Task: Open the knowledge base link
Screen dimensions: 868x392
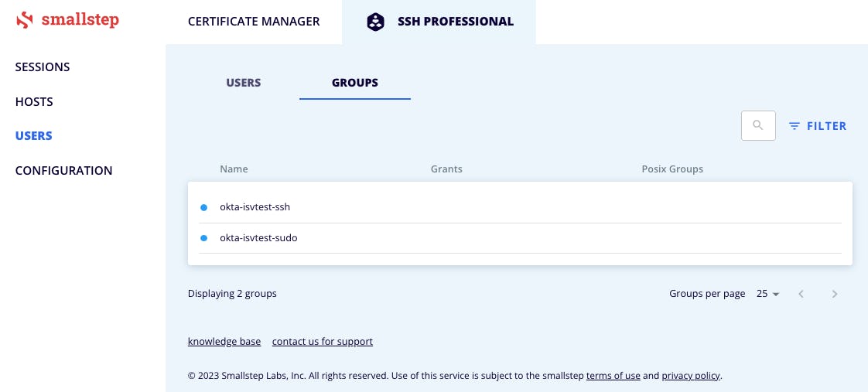Action: [x=224, y=342]
